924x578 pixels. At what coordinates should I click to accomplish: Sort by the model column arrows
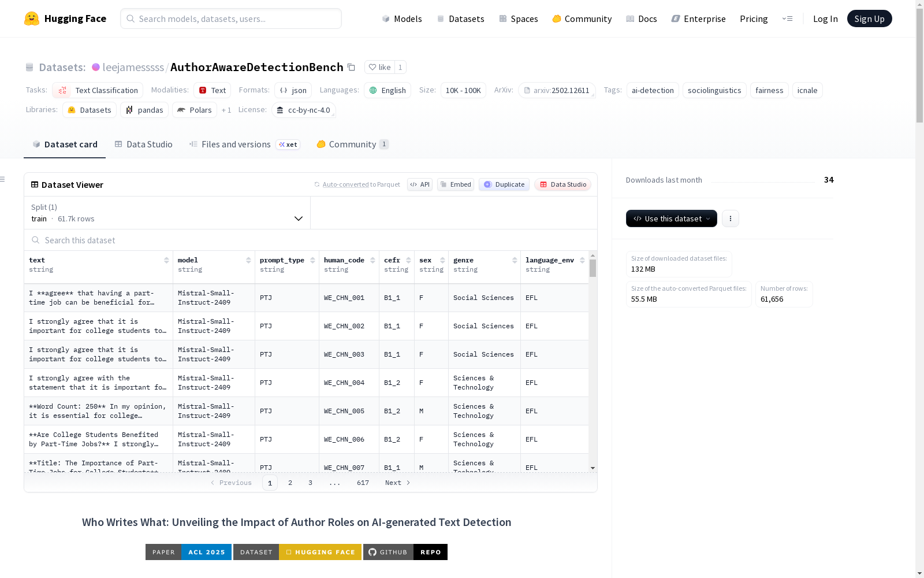click(248, 260)
